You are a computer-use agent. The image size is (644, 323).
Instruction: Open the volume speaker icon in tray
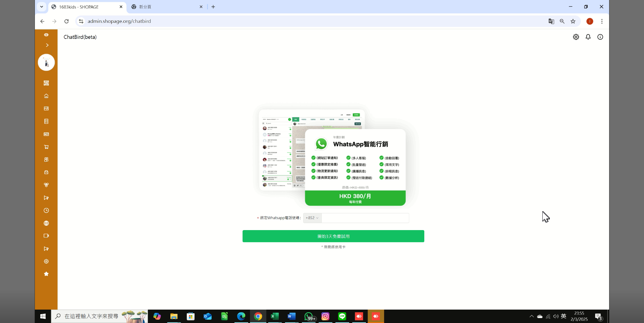556,316
